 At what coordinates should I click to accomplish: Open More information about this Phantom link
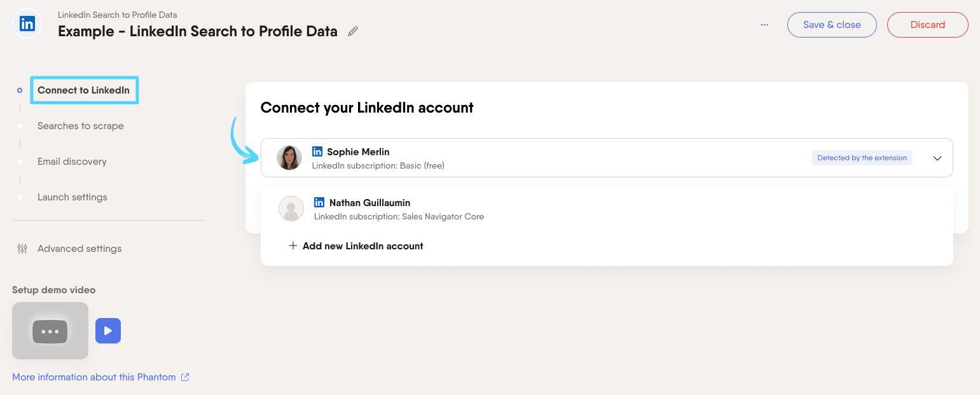click(93, 377)
